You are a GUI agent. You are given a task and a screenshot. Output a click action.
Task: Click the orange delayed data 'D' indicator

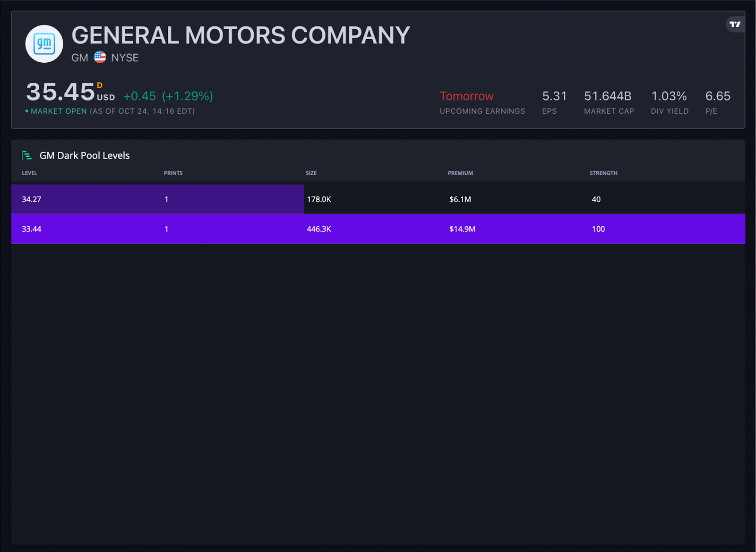point(100,85)
